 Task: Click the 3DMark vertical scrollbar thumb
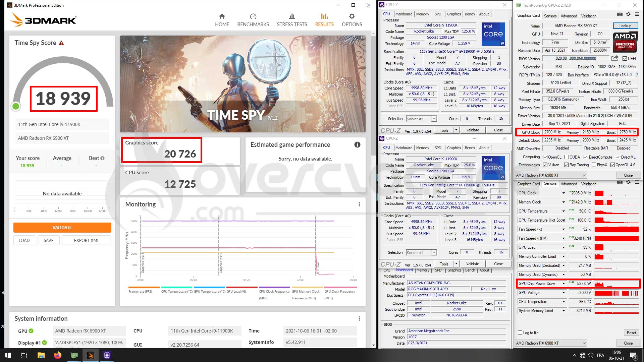[x=374, y=96]
